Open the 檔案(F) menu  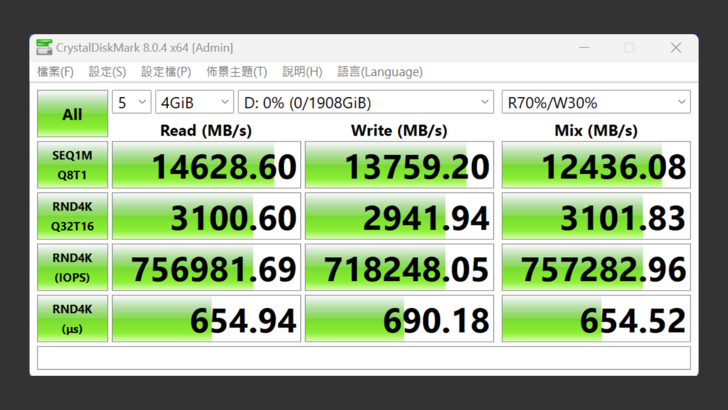(55, 72)
